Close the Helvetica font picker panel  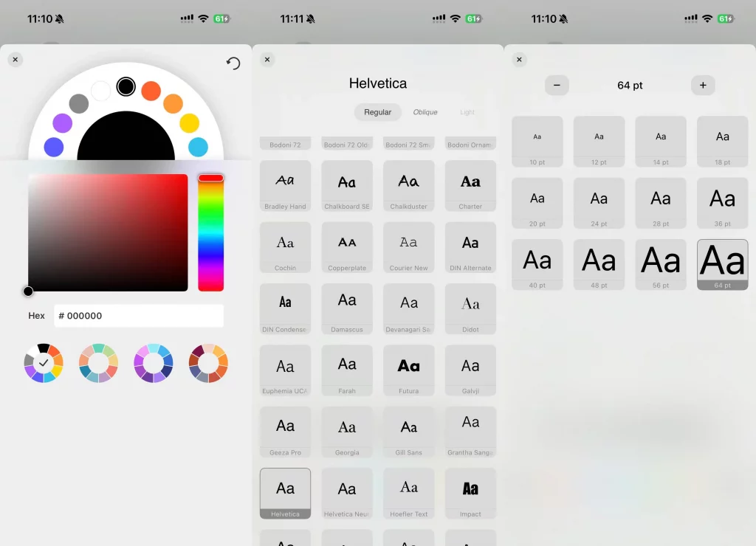(x=267, y=59)
